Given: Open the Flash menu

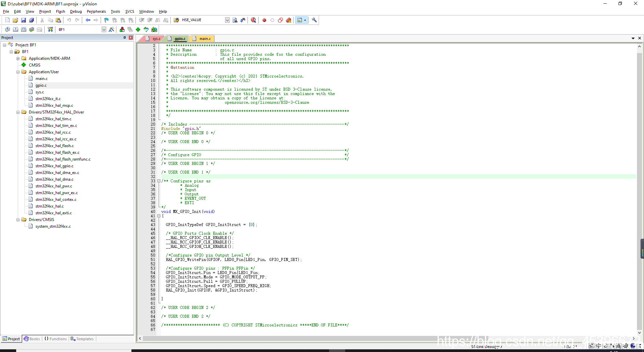Looking at the screenshot, I should (x=60, y=11).
